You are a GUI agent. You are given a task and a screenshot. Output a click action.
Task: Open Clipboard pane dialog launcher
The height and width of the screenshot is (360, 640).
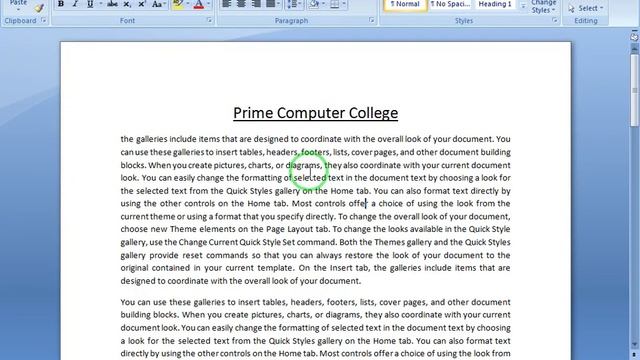pyautogui.click(x=44, y=20)
